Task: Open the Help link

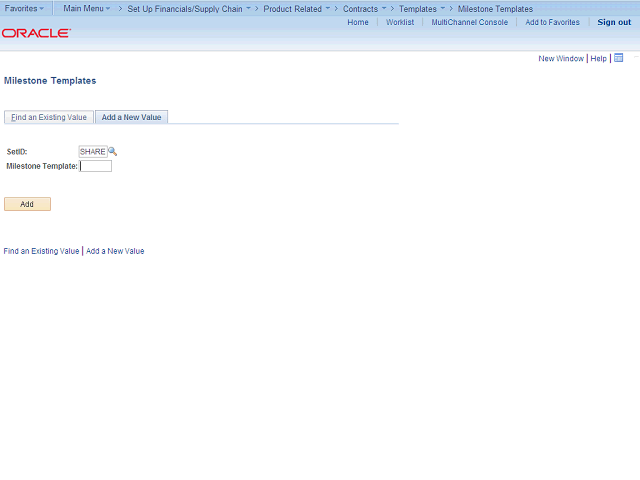Action: click(598, 58)
